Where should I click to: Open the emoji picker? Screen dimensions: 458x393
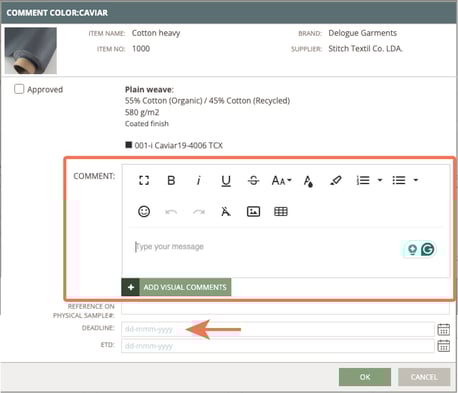point(144,211)
